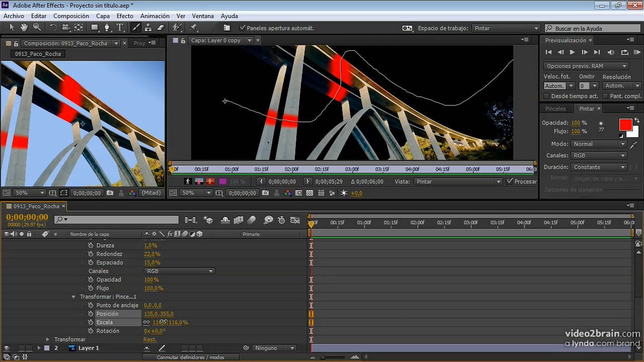This screenshot has height=362, width=644.
Task: Select the Brush tool
Action: coord(135,28)
